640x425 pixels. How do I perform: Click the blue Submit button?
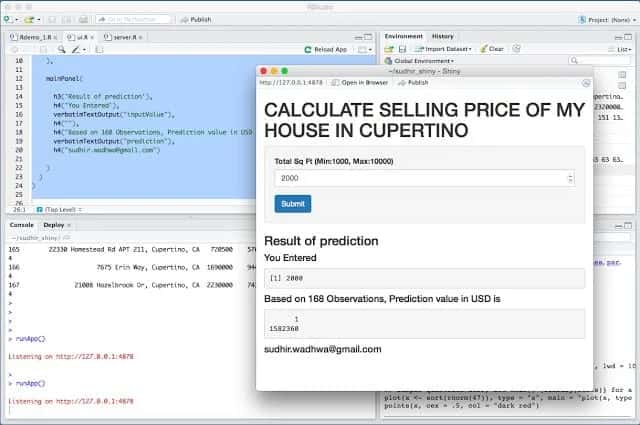(x=293, y=204)
